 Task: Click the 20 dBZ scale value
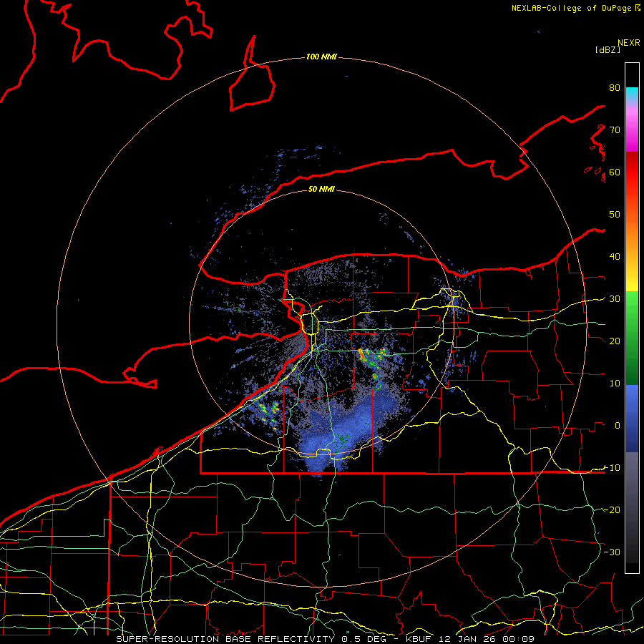615,341
